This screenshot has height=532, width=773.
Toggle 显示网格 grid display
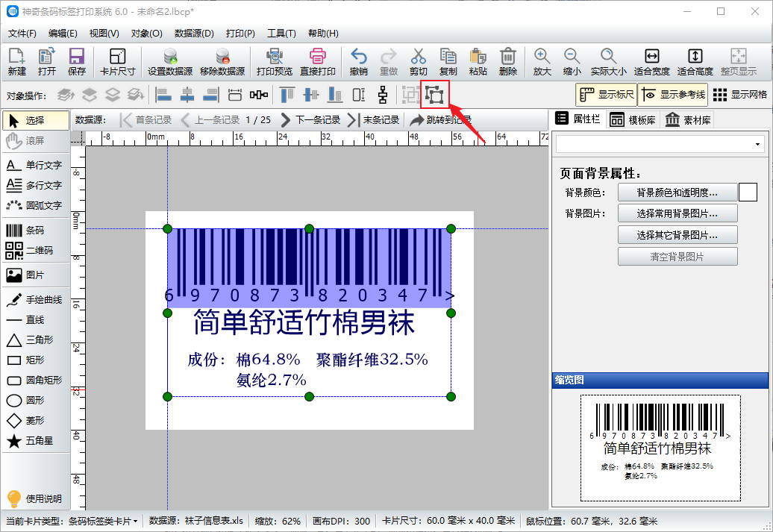(740, 95)
